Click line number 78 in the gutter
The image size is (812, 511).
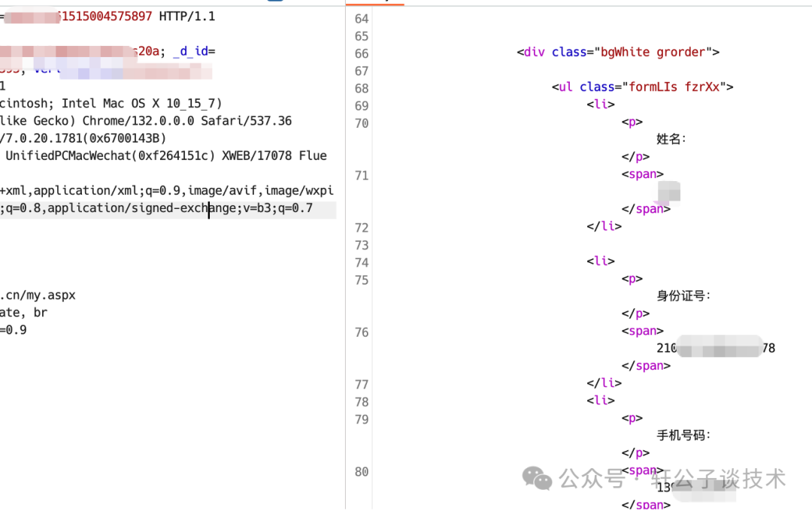click(x=362, y=402)
